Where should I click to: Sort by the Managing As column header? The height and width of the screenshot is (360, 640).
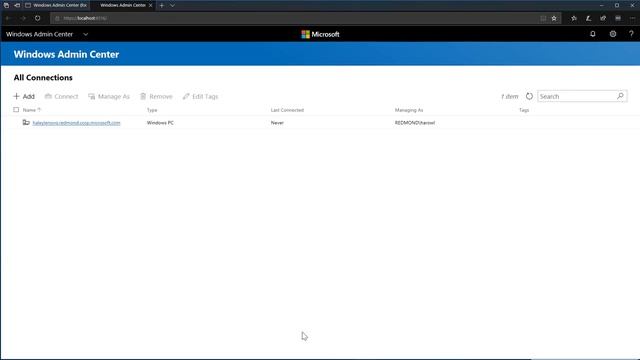pos(409,110)
